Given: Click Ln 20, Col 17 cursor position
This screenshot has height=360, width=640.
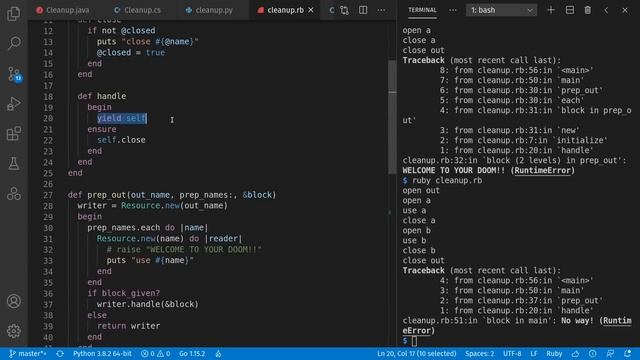Looking at the screenshot, I should coord(416,353).
